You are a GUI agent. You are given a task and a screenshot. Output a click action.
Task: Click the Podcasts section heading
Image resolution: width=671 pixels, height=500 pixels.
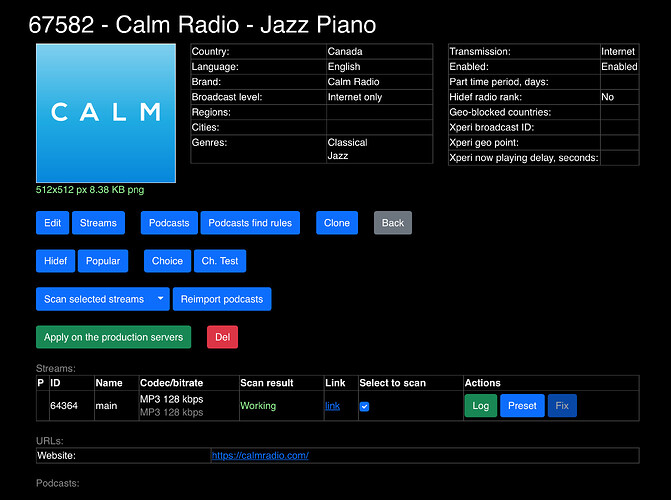(x=58, y=483)
